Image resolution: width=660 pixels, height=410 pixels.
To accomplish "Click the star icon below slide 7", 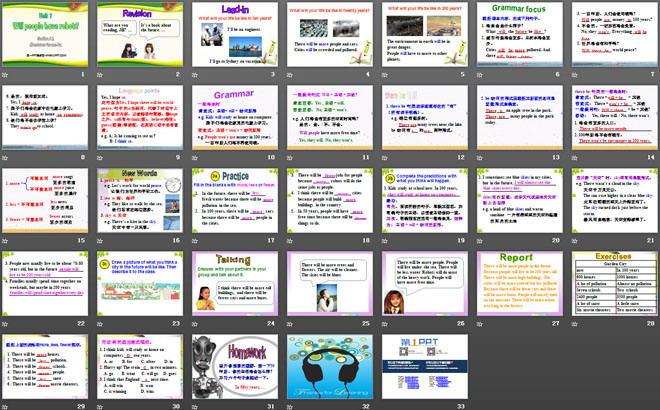I will pos(575,75).
